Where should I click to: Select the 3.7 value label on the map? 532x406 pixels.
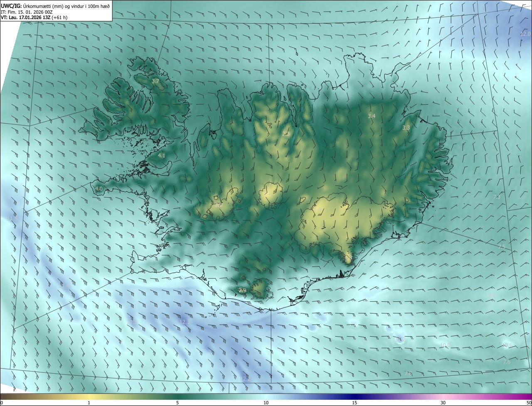coord(155,81)
